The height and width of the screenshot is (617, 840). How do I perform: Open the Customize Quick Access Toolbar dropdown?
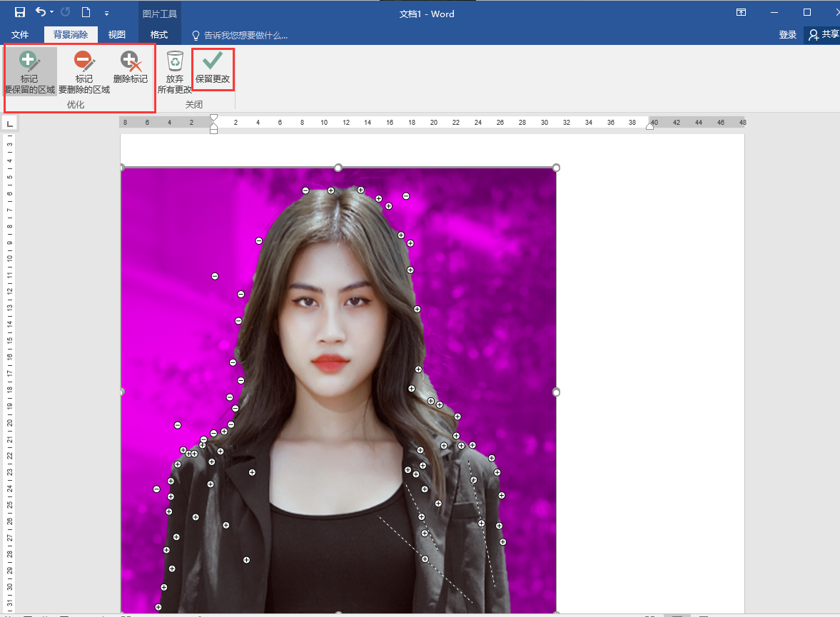pyautogui.click(x=106, y=14)
